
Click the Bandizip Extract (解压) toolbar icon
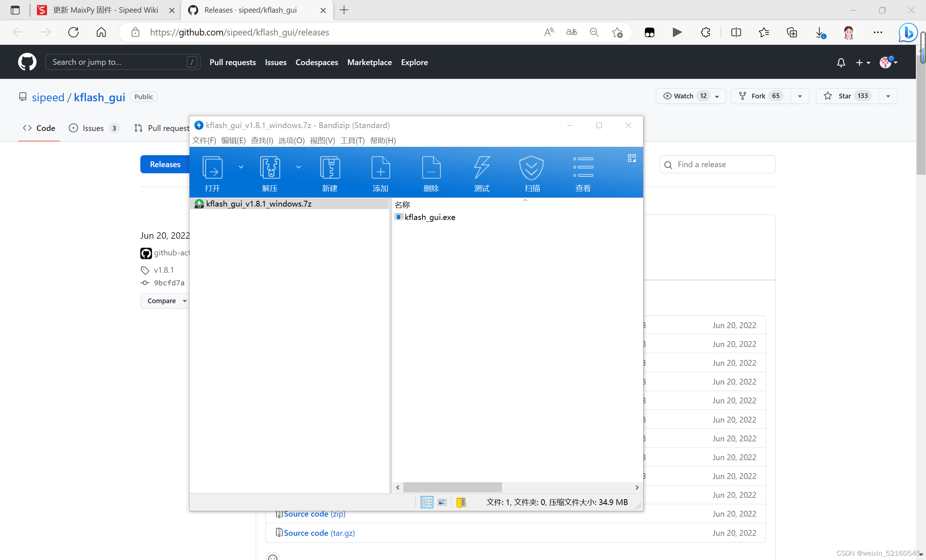[270, 168]
